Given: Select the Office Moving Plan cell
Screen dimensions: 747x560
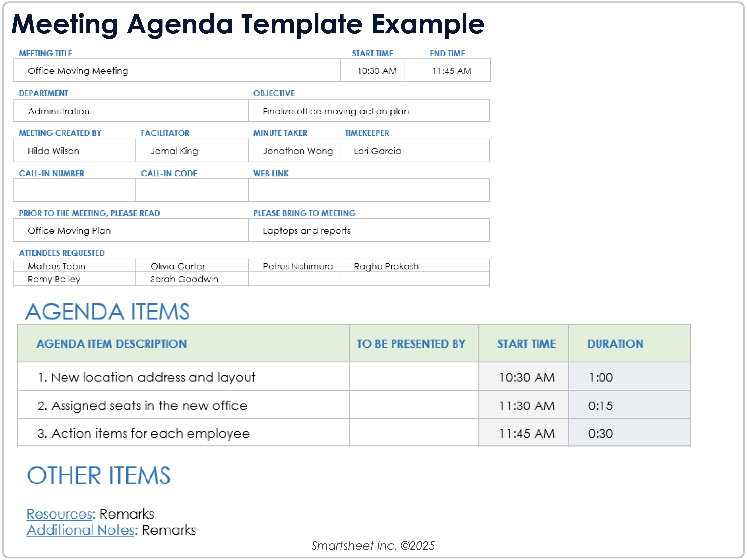Looking at the screenshot, I should [x=131, y=230].
